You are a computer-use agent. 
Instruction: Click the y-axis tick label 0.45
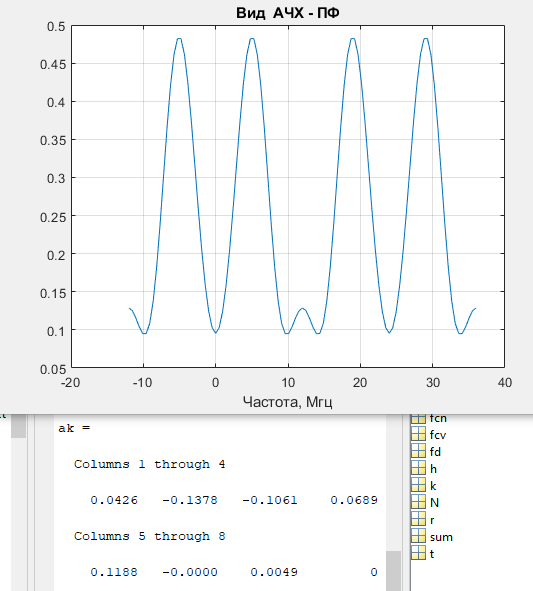click(53, 64)
